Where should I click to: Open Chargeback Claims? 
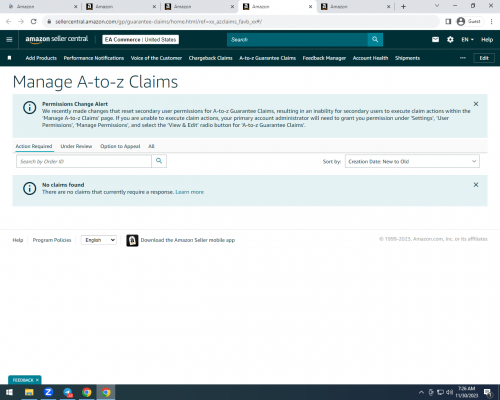pyautogui.click(x=210, y=58)
